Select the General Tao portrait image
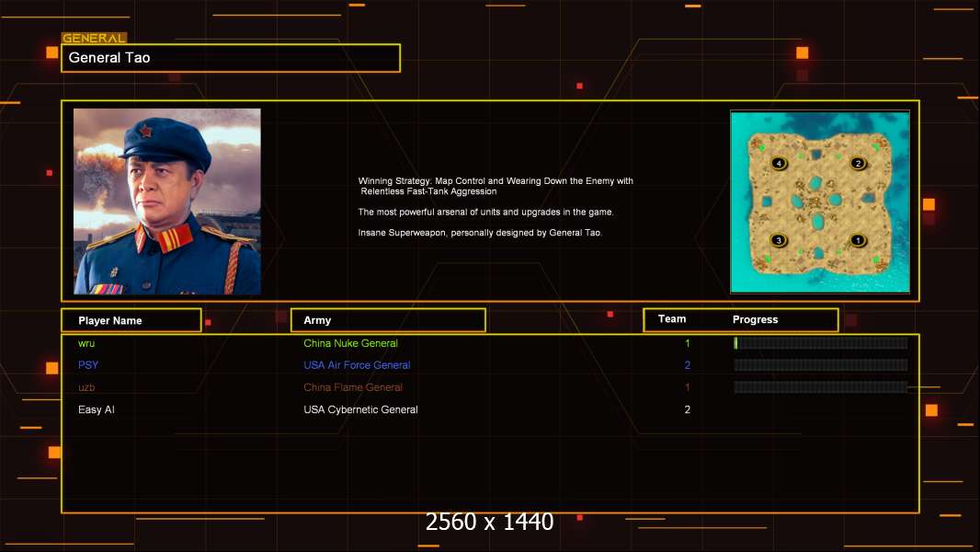This screenshot has height=552, width=980. pos(167,201)
